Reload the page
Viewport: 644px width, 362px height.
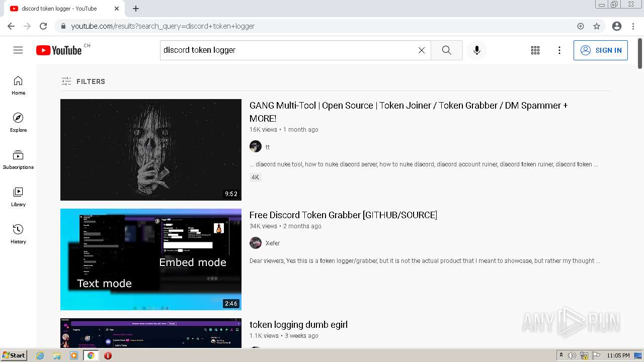43,26
